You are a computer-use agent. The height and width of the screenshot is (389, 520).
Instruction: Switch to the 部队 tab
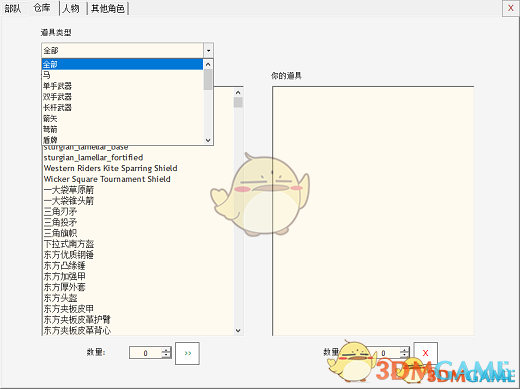pos(13,8)
